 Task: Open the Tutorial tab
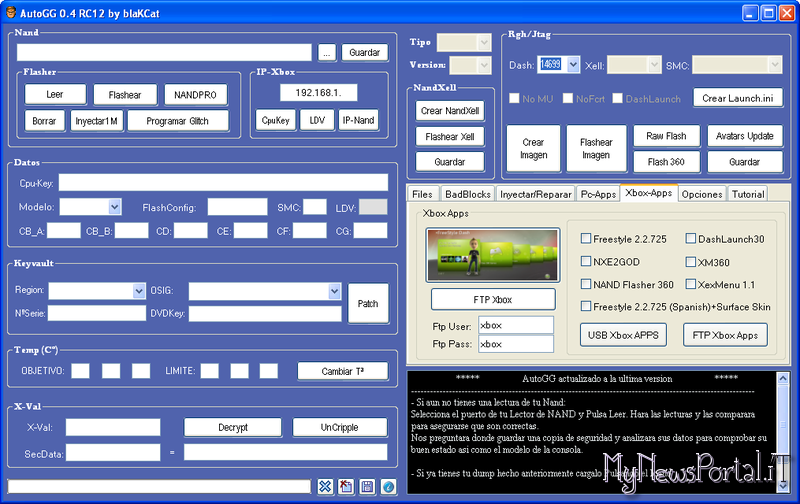click(x=748, y=194)
